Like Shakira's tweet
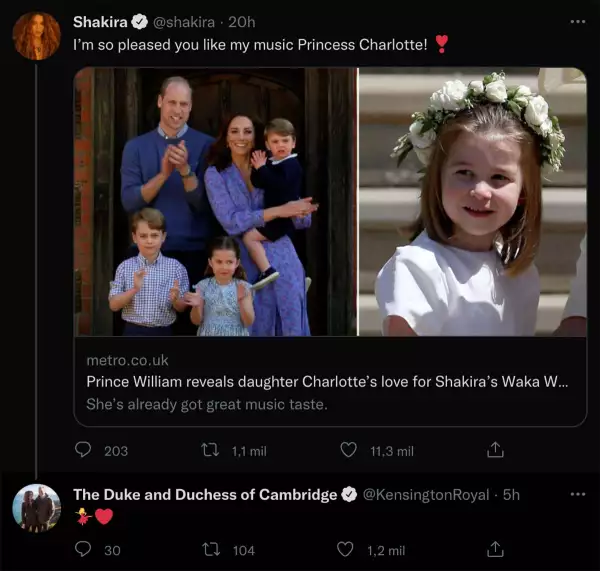 (x=348, y=451)
